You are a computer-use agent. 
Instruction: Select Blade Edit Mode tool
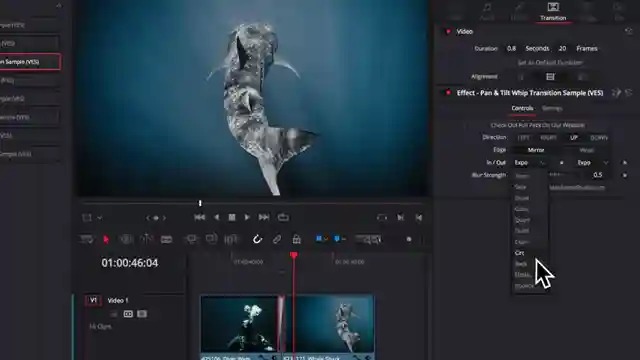coord(167,239)
